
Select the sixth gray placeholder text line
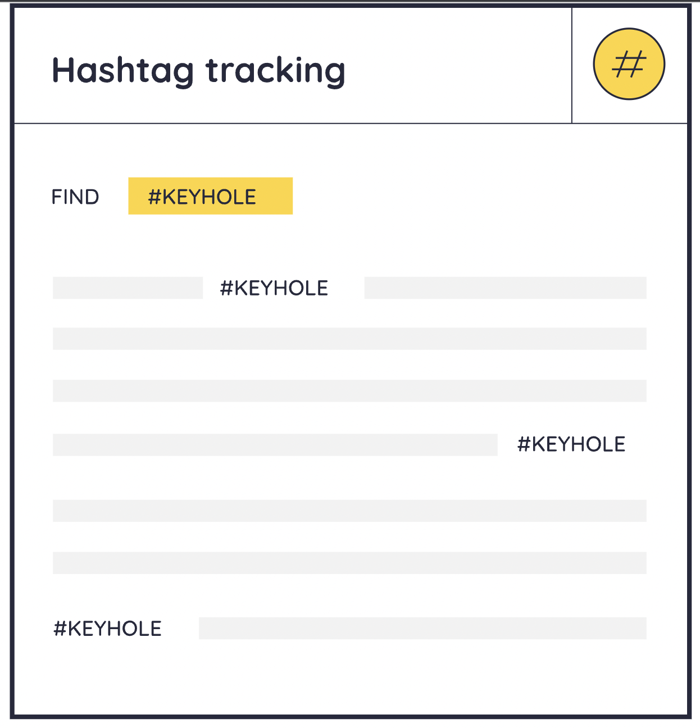tap(349, 563)
